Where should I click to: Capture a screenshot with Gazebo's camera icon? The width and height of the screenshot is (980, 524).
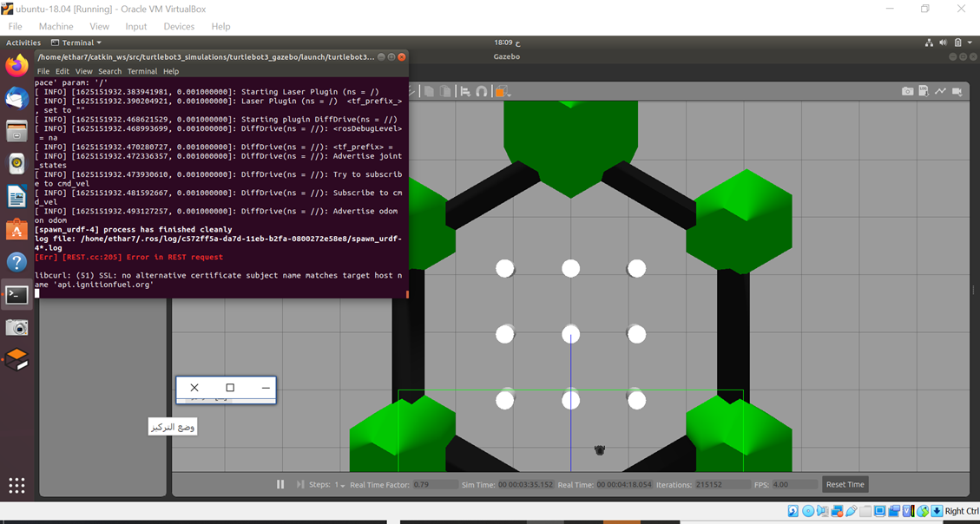click(907, 90)
